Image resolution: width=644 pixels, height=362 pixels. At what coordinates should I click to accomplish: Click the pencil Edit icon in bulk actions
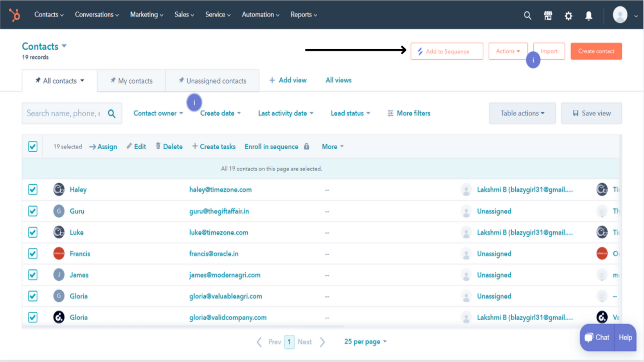tap(129, 146)
